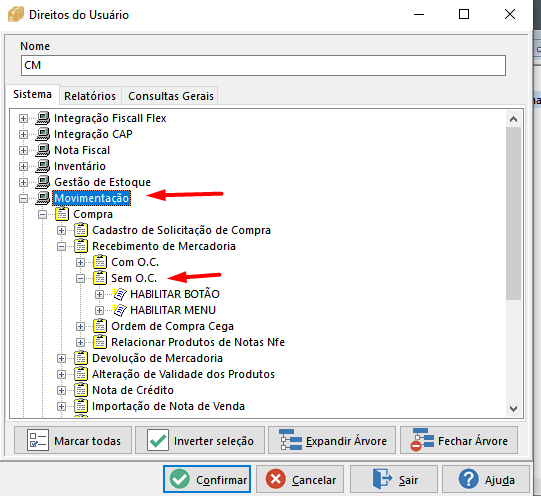Expand Cadastro de Solicitação de Compra node
This screenshot has height=496, width=541.
tap(61, 230)
